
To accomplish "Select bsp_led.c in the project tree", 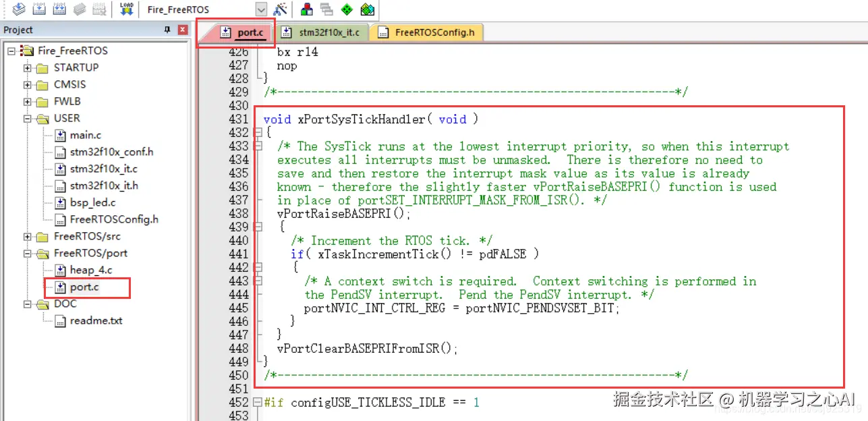I will (x=92, y=202).
